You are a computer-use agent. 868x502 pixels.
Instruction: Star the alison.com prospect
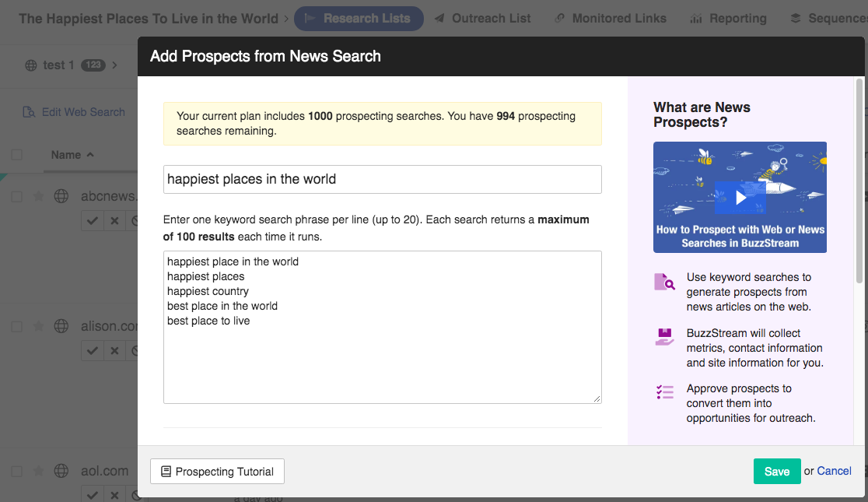point(38,326)
